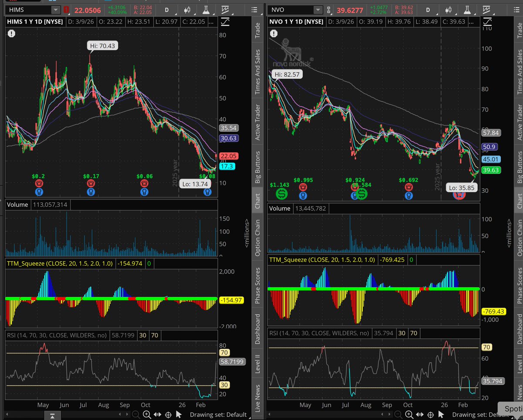Click the pattern candles icon on HIMS top toolbar
This screenshot has width=523, height=420.
(188, 10)
